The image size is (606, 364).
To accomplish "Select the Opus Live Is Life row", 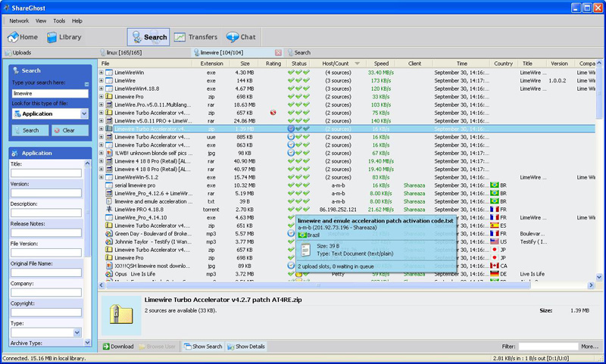I will pyautogui.click(x=347, y=274).
